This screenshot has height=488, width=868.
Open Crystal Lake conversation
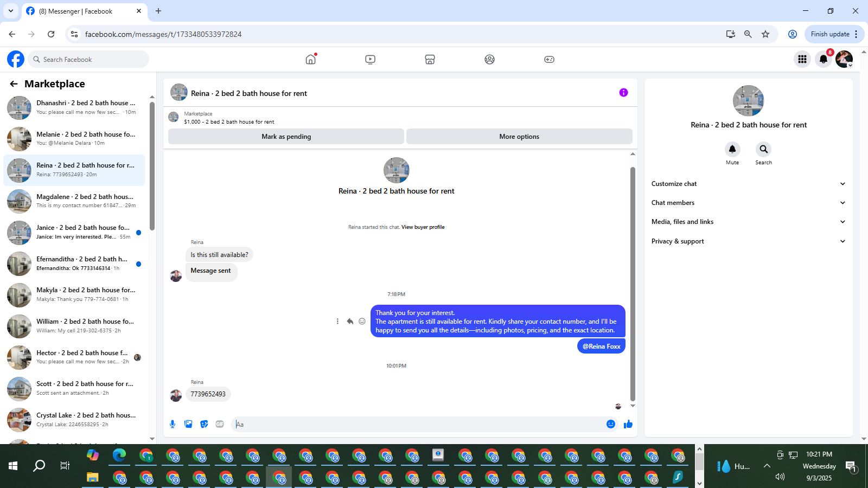tap(74, 420)
